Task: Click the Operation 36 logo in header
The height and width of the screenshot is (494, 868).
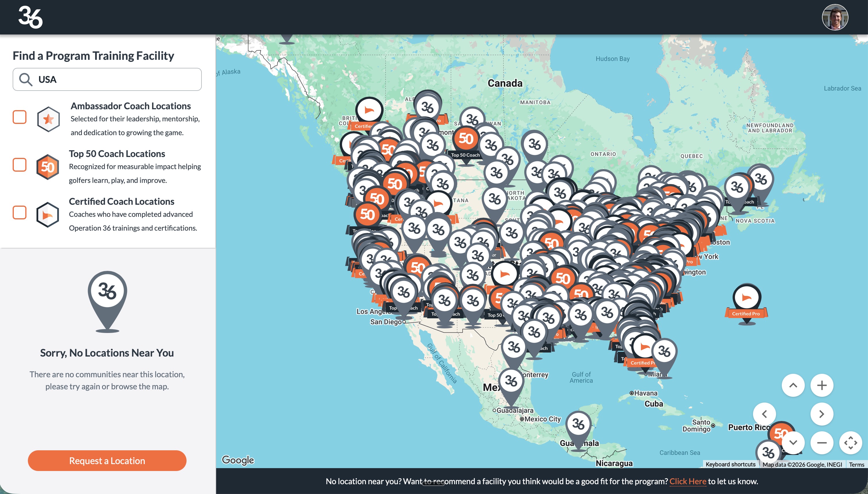Action: pos(30,17)
